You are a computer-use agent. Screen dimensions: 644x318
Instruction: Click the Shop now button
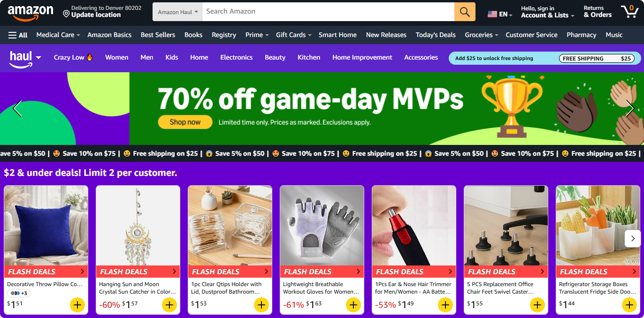[185, 122]
